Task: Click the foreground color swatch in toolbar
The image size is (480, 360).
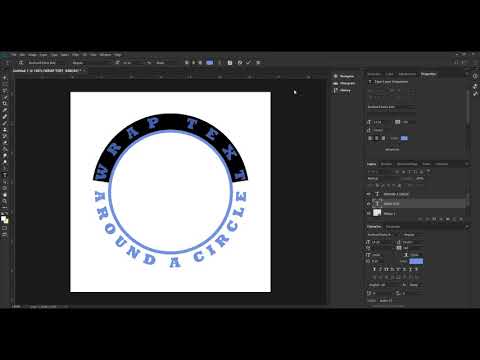Action: pos(3,218)
